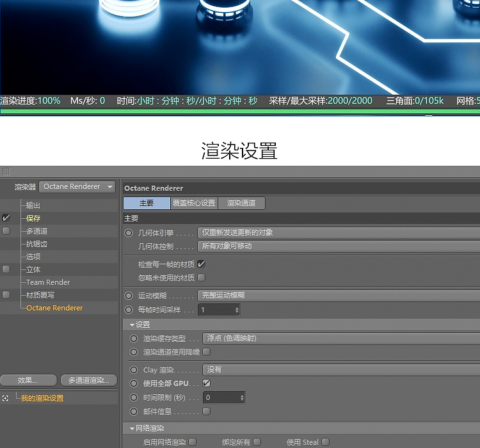
Task: Enable 渲染通道使用降噪 checkbox
Action: (x=206, y=352)
